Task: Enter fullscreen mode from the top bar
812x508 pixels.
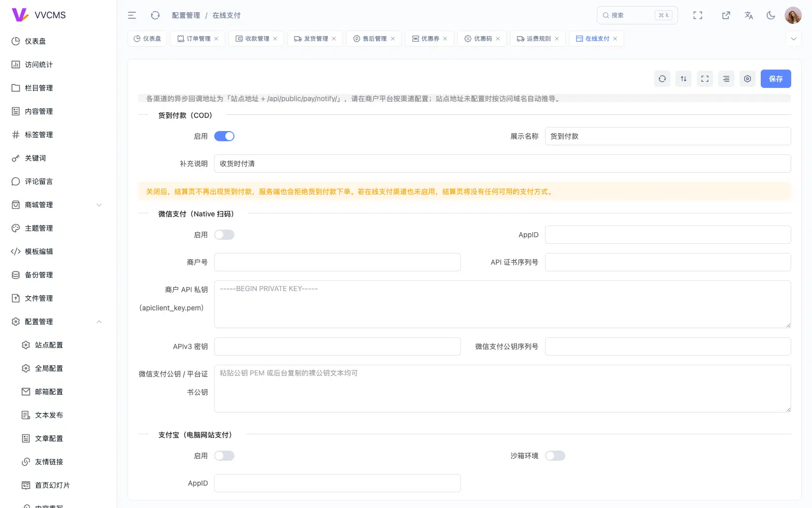Action: coord(698,15)
